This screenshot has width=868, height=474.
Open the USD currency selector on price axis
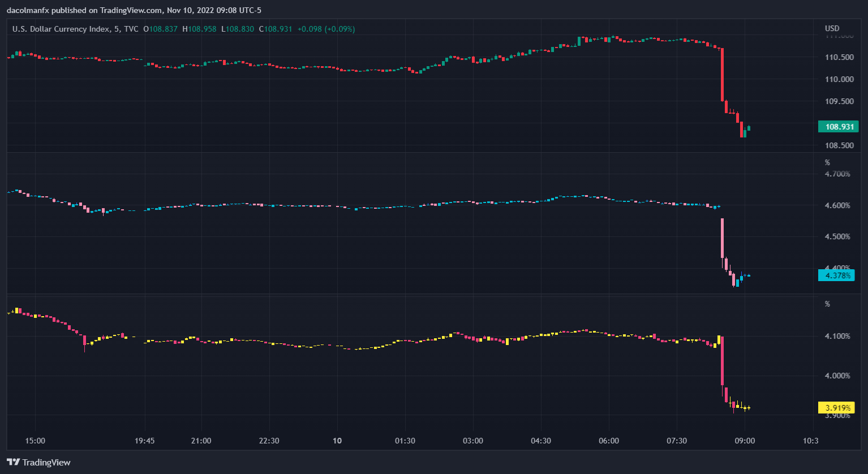coord(832,28)
